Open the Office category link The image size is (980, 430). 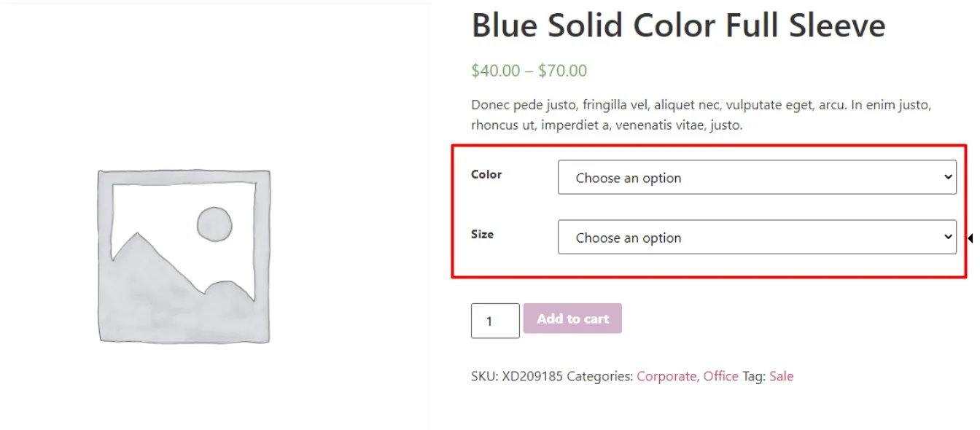(720, 376)
